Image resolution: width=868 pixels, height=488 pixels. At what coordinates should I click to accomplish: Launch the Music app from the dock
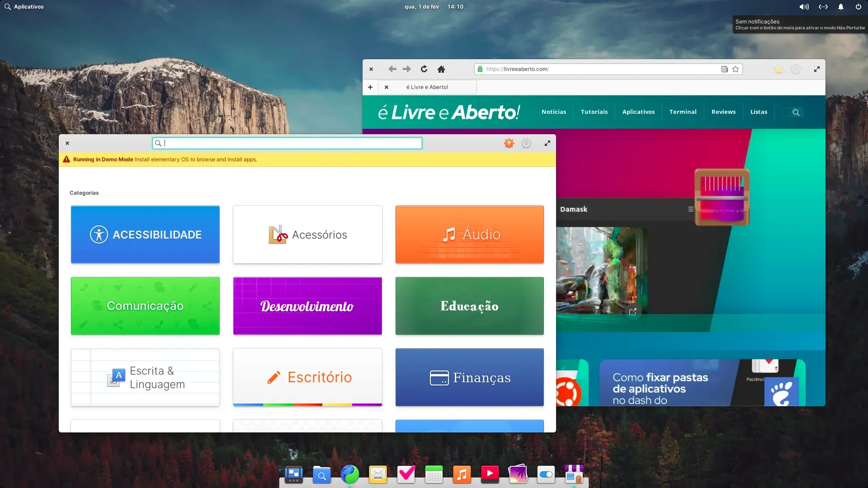(x=462, y=474)
